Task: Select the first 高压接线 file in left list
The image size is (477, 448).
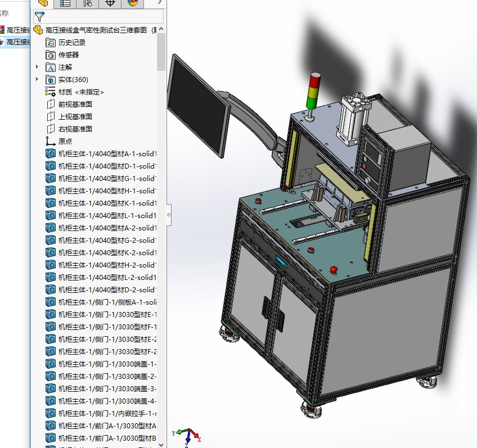Action: pos(15,30)
